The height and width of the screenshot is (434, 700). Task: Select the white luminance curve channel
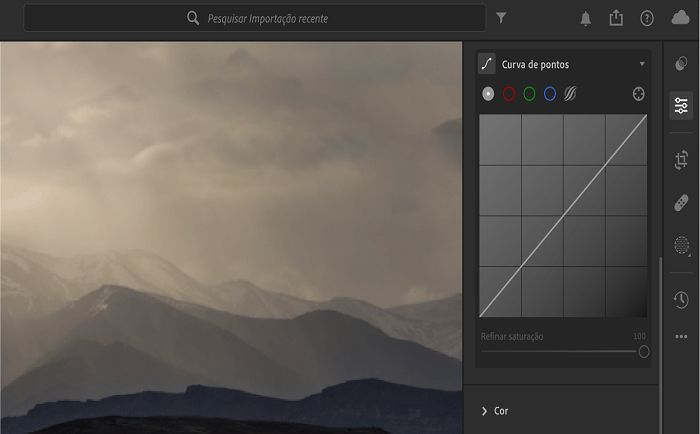(488, 94)
